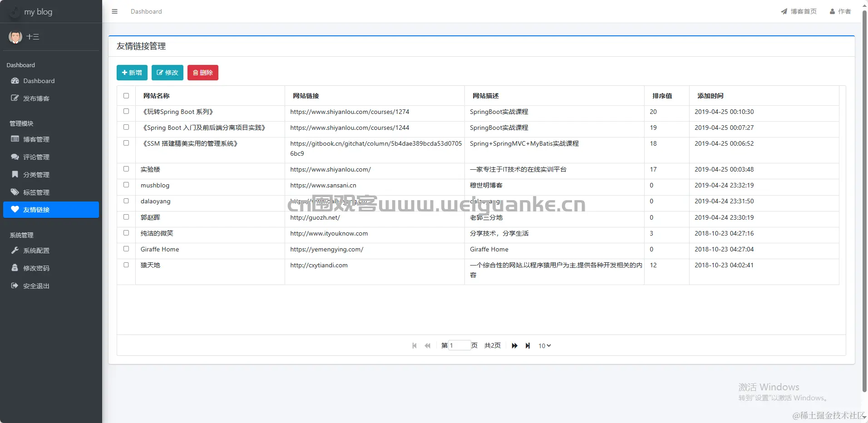868x423 pixels.
Task: Click the 系统配置 wrench icon
Action: pyautogui.click(x=15, y=250)
